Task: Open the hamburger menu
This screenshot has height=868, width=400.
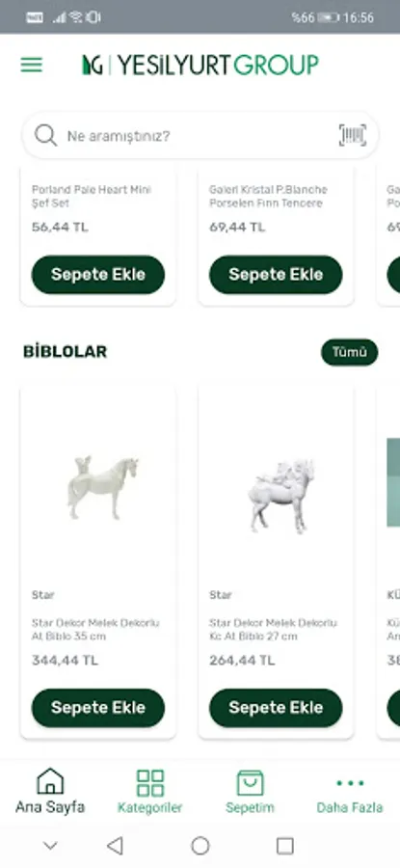Action: (32, 66)
